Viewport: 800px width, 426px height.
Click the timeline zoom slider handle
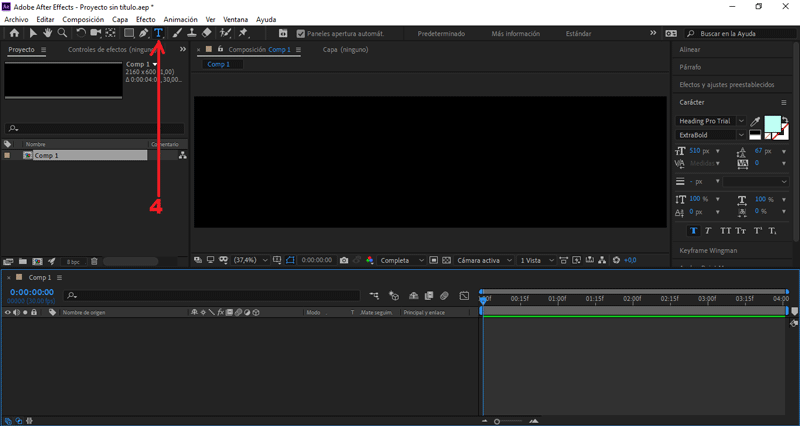pyautogui.click(x=497, y=421)
